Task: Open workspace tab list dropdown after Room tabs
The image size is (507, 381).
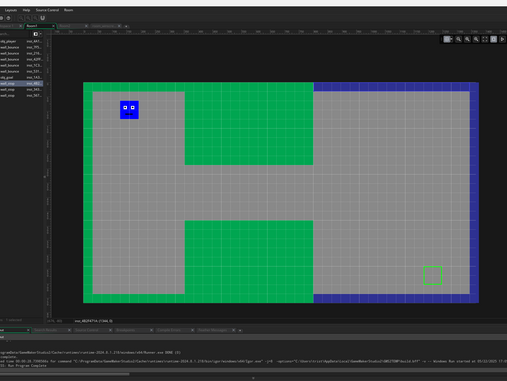Action: point(126,26)
